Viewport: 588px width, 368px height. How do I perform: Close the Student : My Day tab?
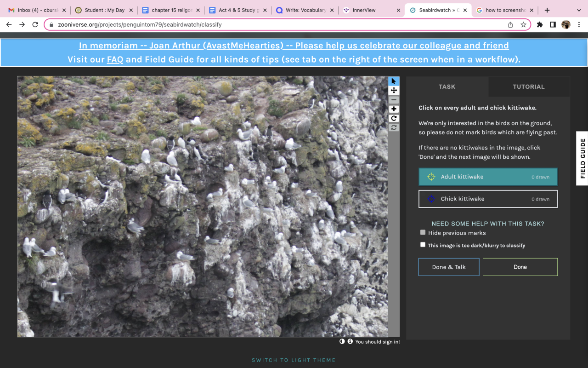[x=130, y=10]
